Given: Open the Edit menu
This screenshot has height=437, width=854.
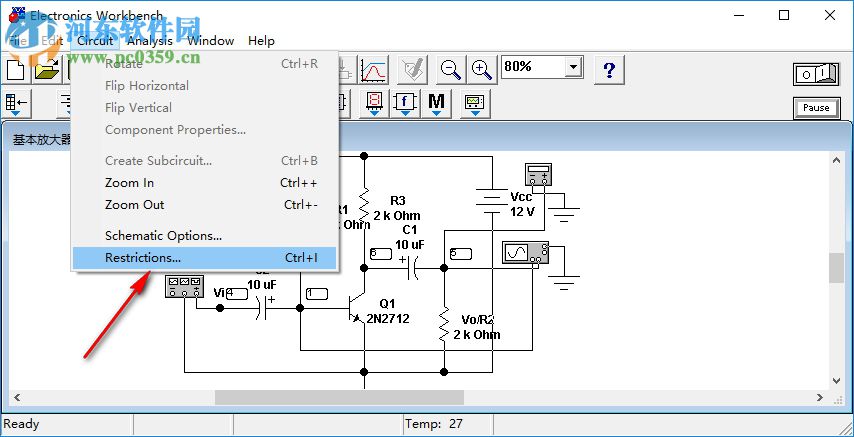Looking at the screenshot, I should pos(52,41).
